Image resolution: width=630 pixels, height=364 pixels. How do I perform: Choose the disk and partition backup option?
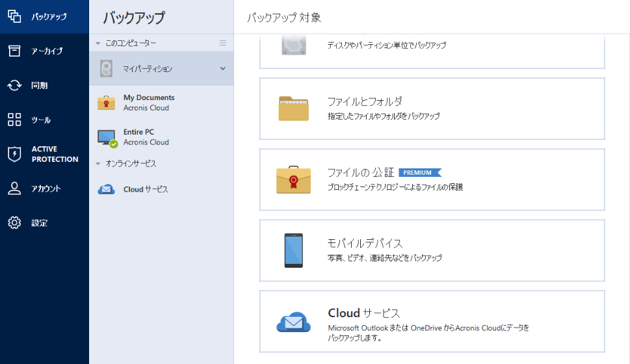(432, 51)
